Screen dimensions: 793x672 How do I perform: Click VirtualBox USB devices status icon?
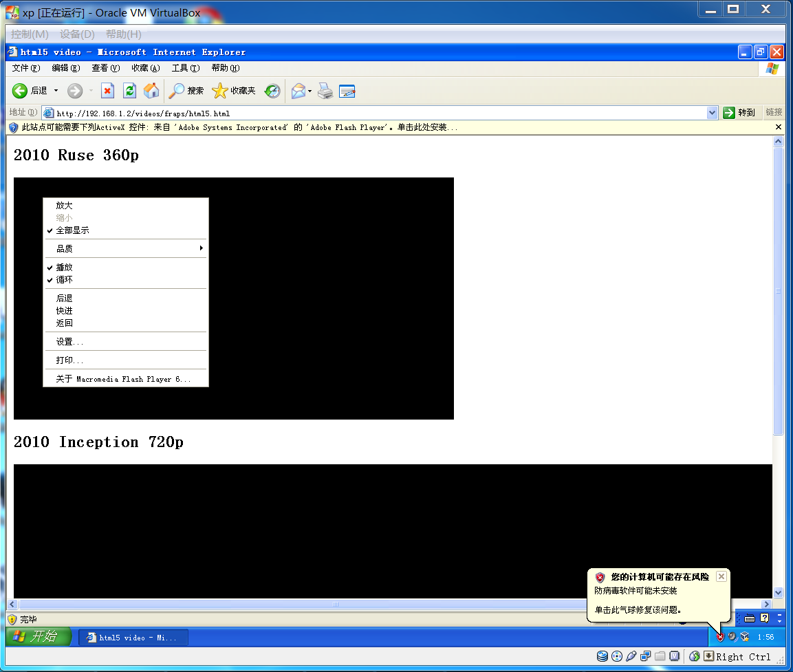pos(631,656)
